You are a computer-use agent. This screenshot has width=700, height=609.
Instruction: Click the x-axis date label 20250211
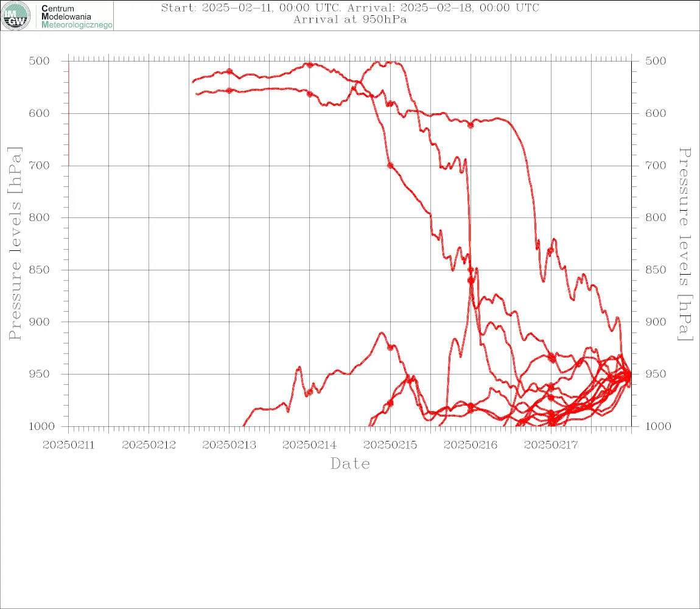[x=68, y=445]
